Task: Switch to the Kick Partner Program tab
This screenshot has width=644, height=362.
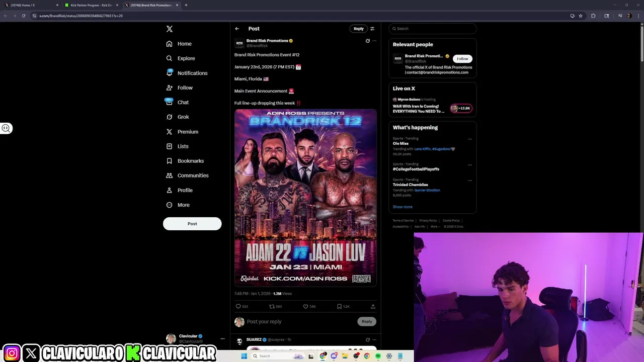Action: pos(91,5)
